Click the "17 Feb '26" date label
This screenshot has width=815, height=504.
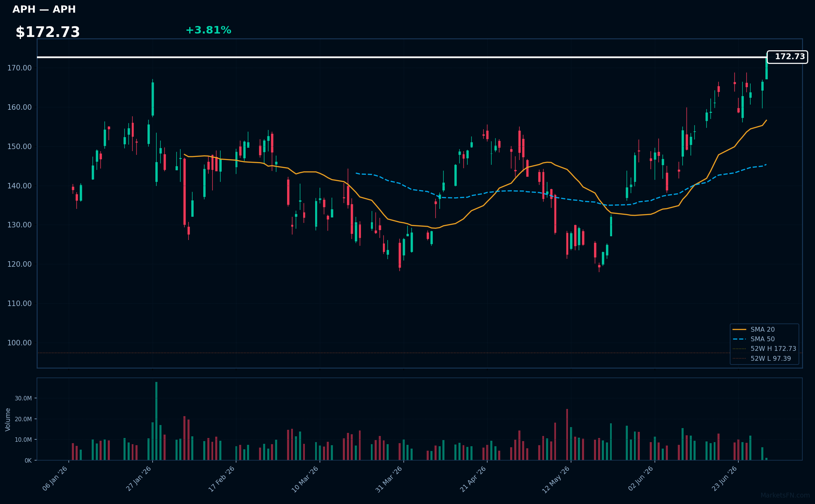pyautogui.click(x=222, y=478)
